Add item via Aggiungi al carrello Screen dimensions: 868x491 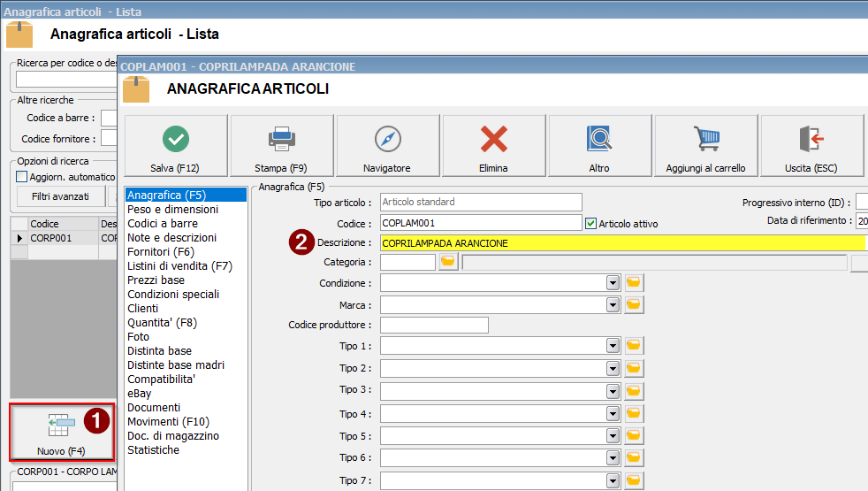tap(705, 147)
